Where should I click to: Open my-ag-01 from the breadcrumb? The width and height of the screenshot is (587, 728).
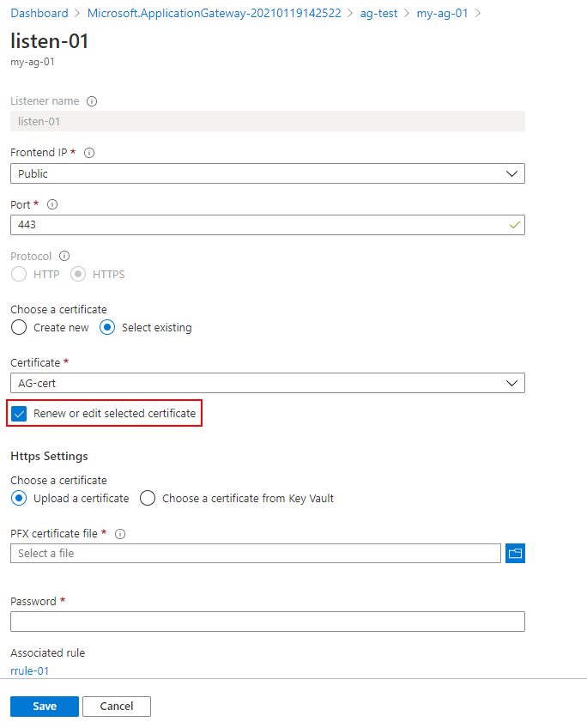(442, 13)
